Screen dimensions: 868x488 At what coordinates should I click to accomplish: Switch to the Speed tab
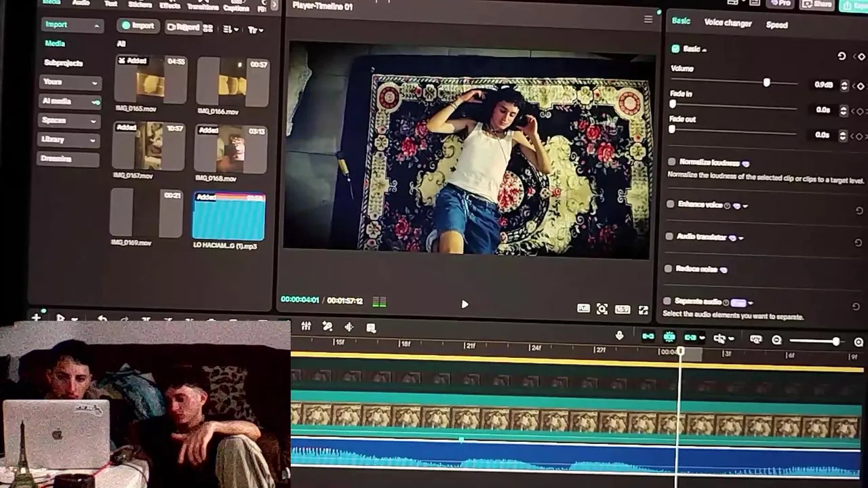point(776,24)
